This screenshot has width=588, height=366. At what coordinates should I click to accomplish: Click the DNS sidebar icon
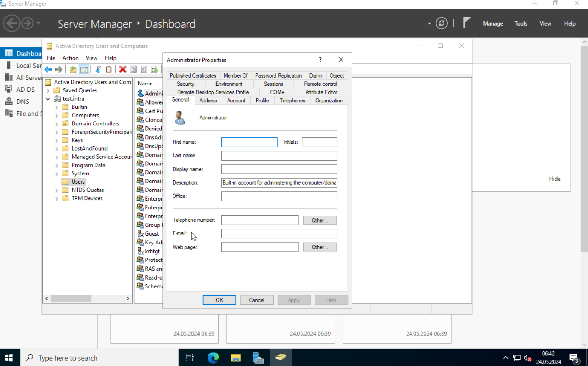tap(9, 101)
